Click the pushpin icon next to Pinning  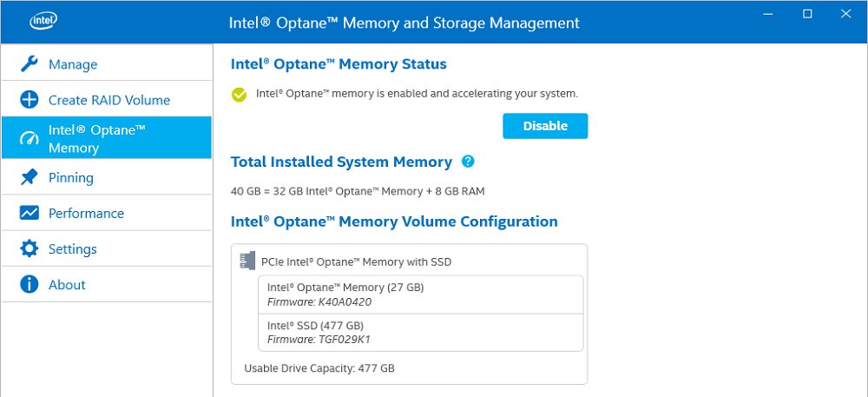coord(30,177)
